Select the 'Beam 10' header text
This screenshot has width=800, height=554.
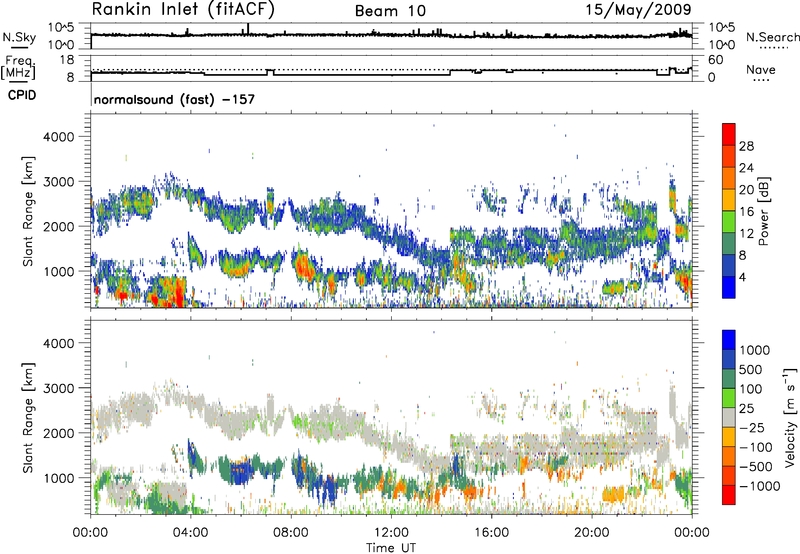click(390, 11)
